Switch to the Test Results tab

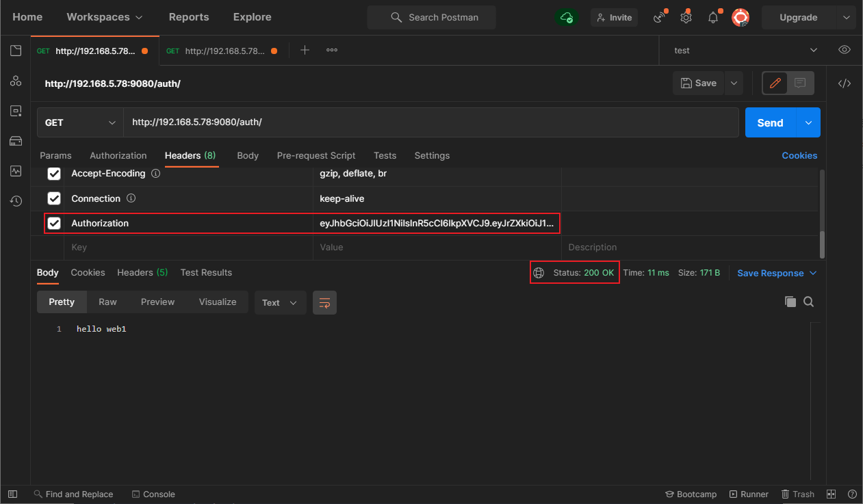click(206, 272)
